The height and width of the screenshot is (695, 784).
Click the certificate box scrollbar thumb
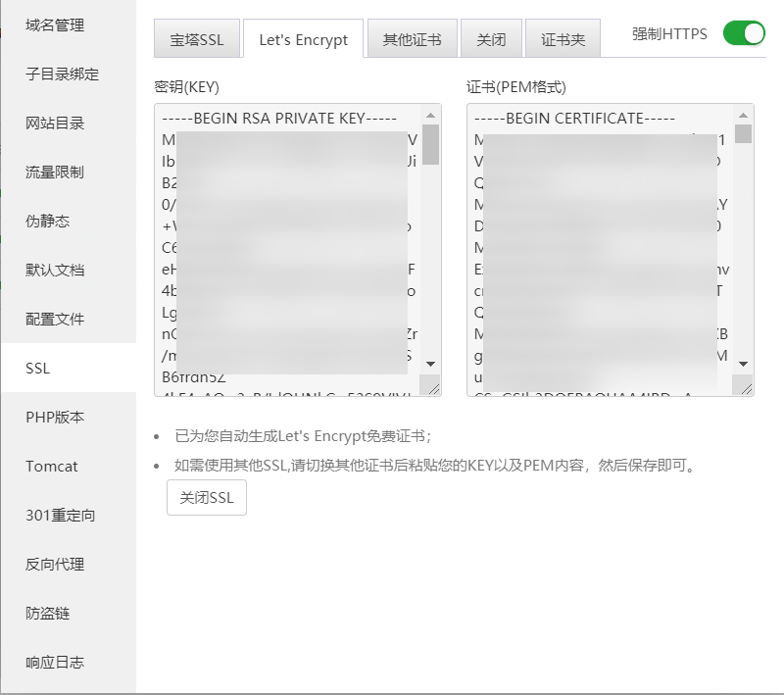(744, 133)
